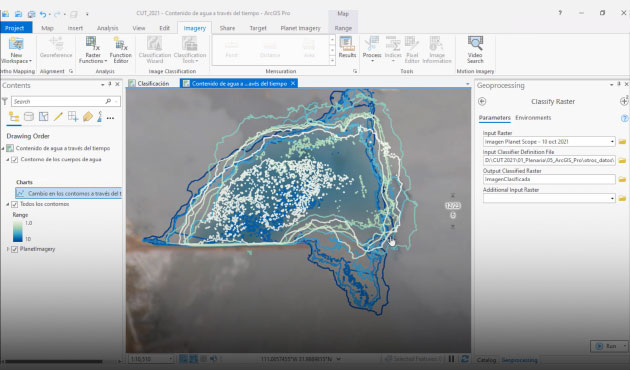
Task: Toggle Contorno de los cuerpos de agua checkbox
Action: tap(15, 160)
